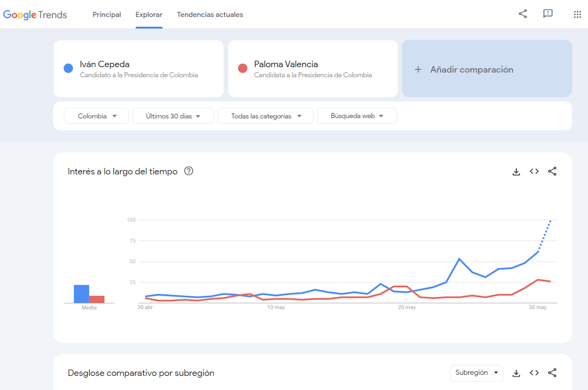
Task: Click 'Candidata a la Presidencia de Colombia' subtitle
Action: [313, 75]
